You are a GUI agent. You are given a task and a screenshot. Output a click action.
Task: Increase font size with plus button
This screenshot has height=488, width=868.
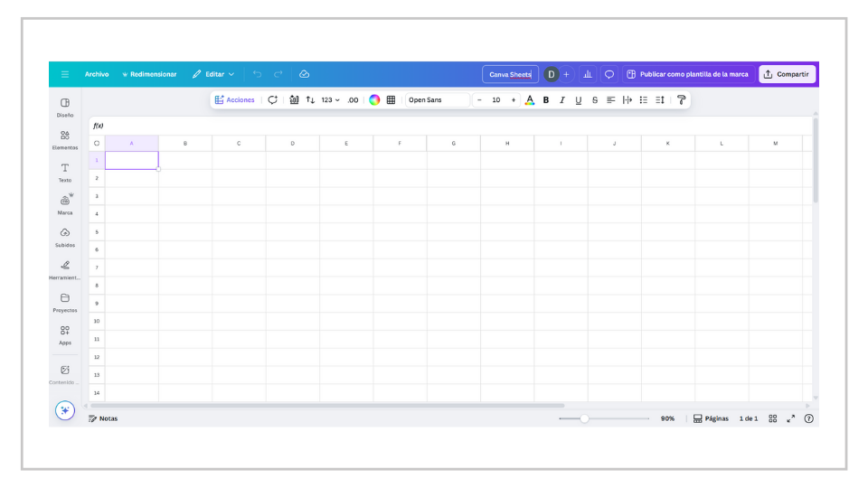514,100
